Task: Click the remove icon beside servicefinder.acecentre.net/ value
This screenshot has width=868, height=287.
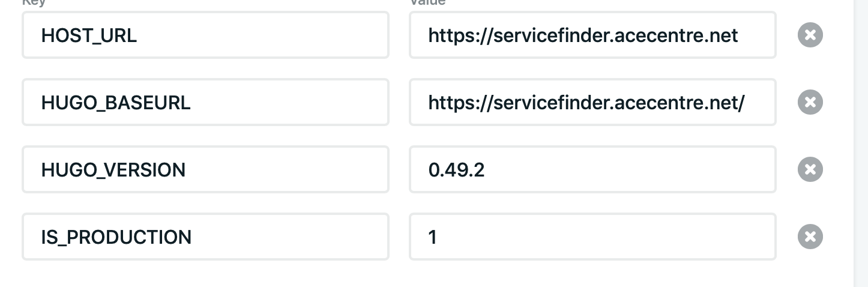Action: 810,102
